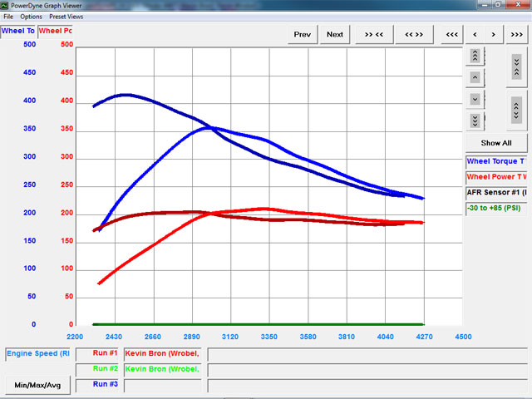
Task: Select the Engine Speed axis label
Action: [38, 354]
